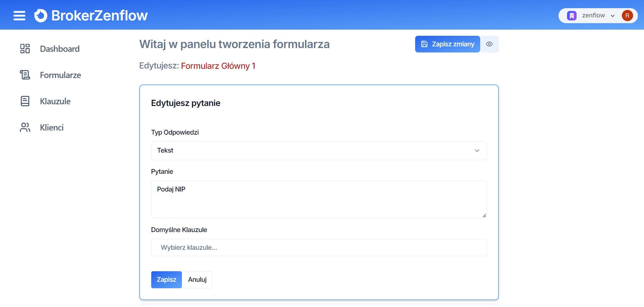Click the Klauzule book icon

point(25,101)
